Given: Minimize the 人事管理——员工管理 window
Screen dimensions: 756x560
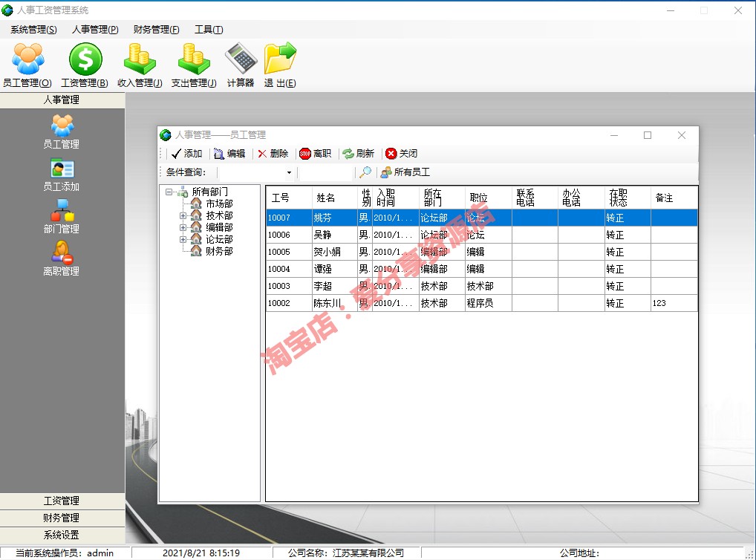Looking at the screenshot, I should pyautogui.click(x=614, y=135).
